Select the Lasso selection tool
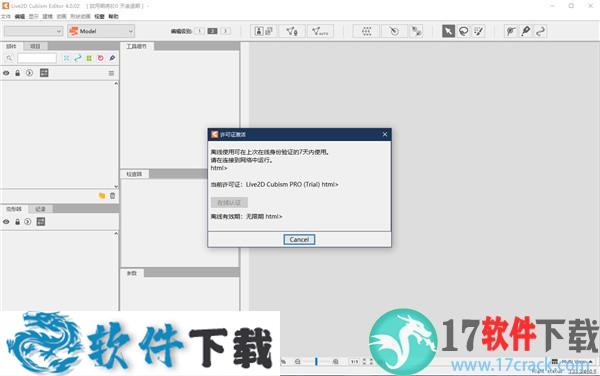Screen dimensions: 600x376 (463, 31)
